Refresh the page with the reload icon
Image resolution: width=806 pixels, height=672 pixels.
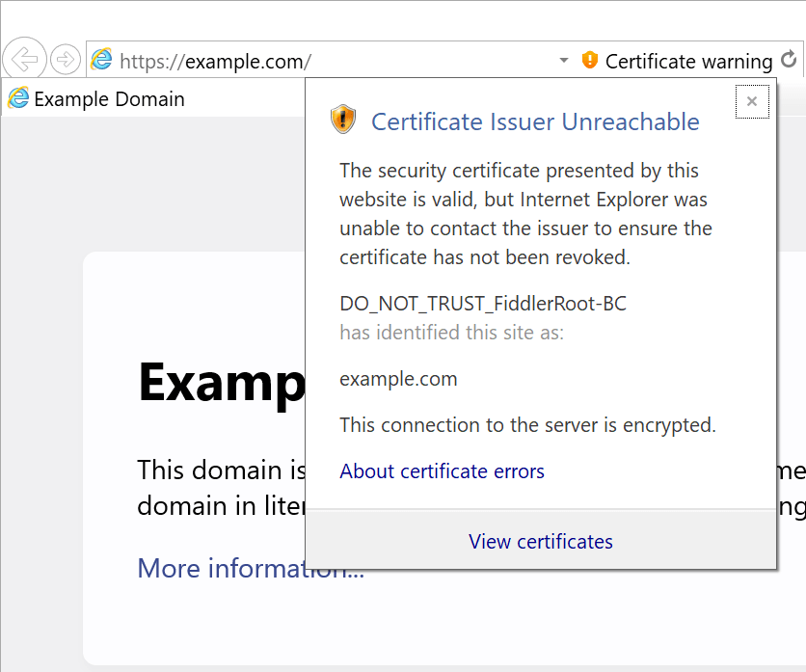click(789, 60)
